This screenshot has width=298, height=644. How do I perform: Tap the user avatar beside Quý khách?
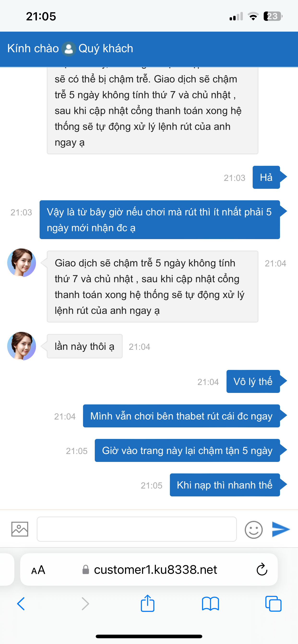(x=69, y=48)
